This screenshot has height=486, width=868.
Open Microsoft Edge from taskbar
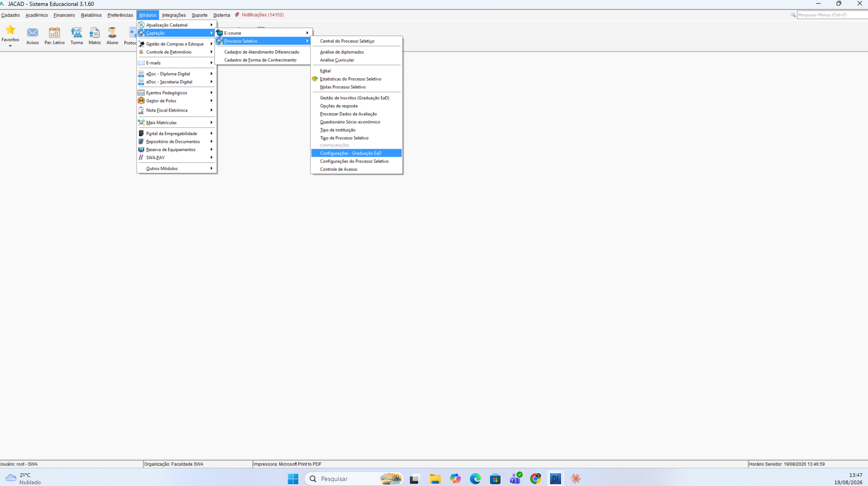(x=475, y=479)
